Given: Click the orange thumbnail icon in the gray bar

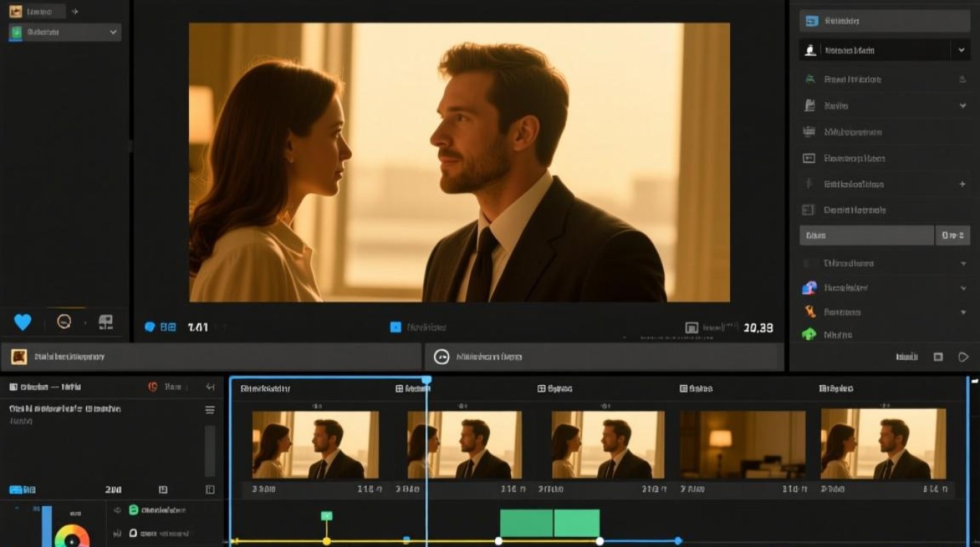Looking at the screenshot, I should (19, 357).
